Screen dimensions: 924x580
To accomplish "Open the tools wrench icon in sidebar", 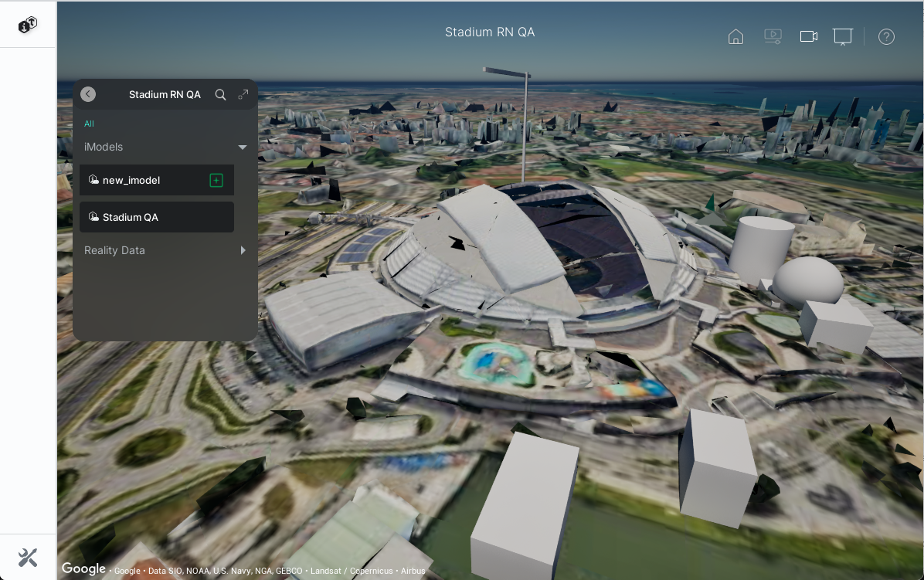I will (x=28, y=557).
